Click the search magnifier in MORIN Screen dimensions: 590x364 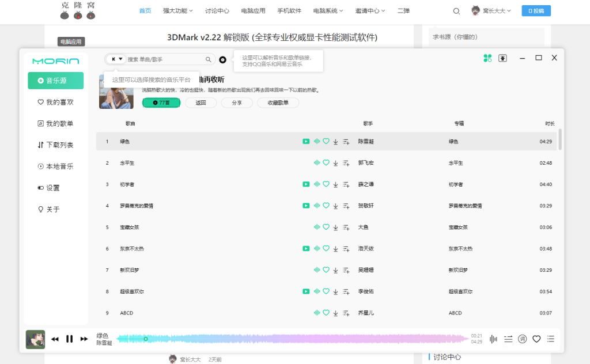pos(208,59)
